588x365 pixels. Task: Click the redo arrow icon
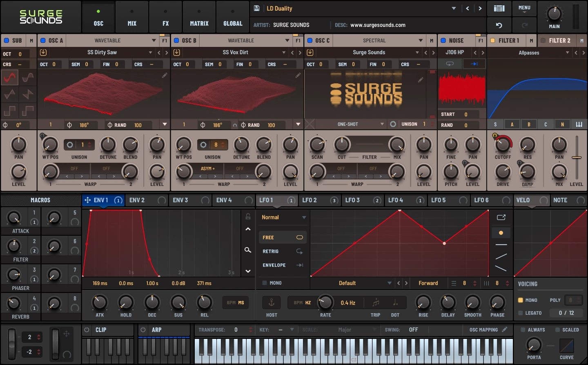pyautogui.click(x=525, y=25)
